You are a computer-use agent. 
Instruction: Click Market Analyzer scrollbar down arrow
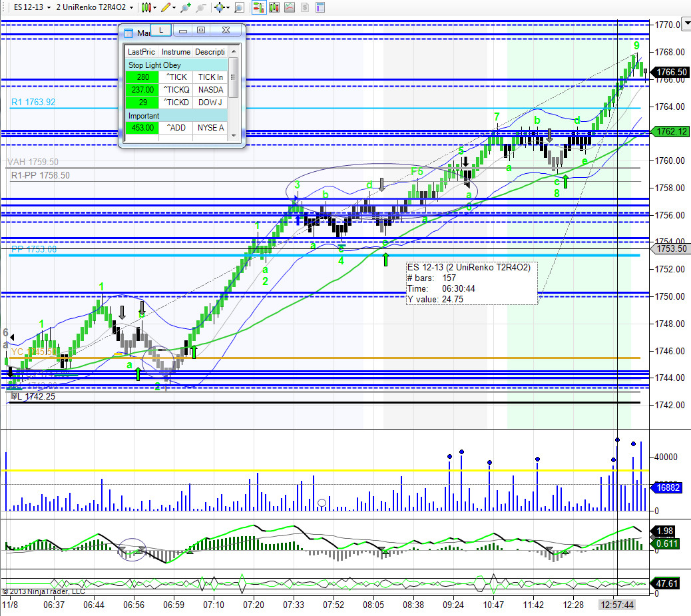tap(234, 135)
